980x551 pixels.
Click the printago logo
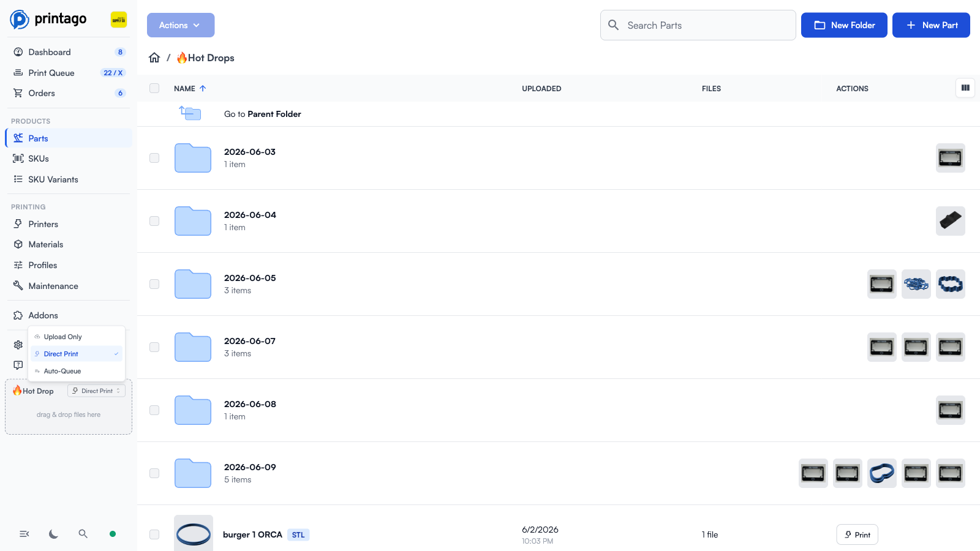pyautogui.click(x=48, y=19)
